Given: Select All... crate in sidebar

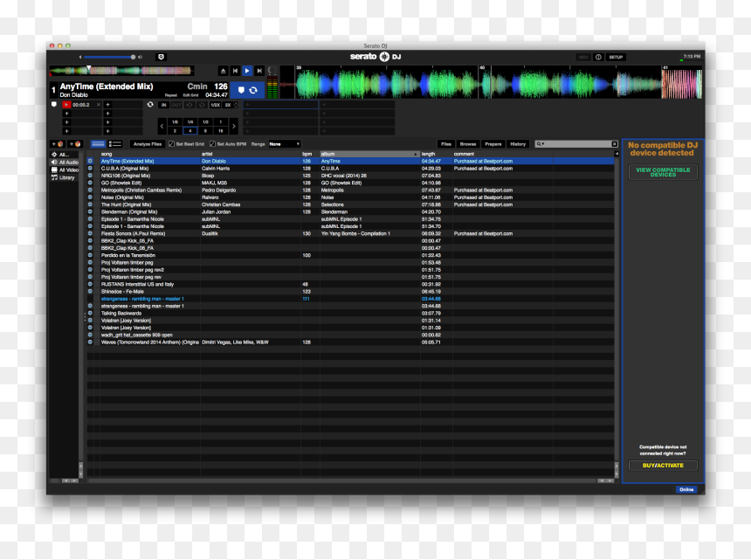Looking at the screenshot, I should pos(64,155).
